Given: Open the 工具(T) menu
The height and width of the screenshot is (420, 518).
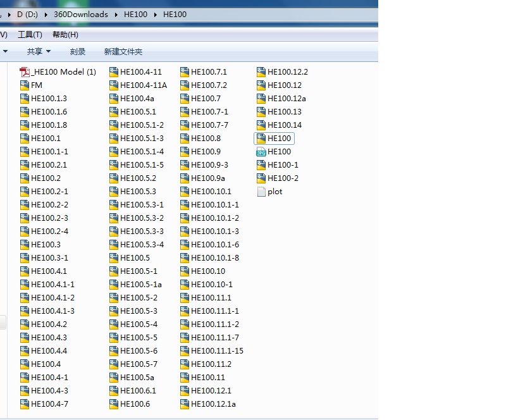Looking at the screenshot, I should pyautogui.click(x=30, y=35).
